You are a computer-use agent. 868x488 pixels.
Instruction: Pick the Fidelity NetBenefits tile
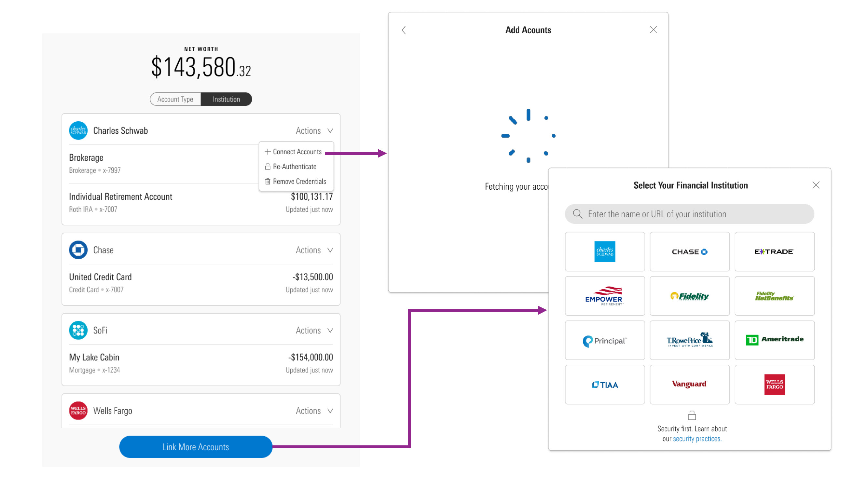(x=774, y=296)
